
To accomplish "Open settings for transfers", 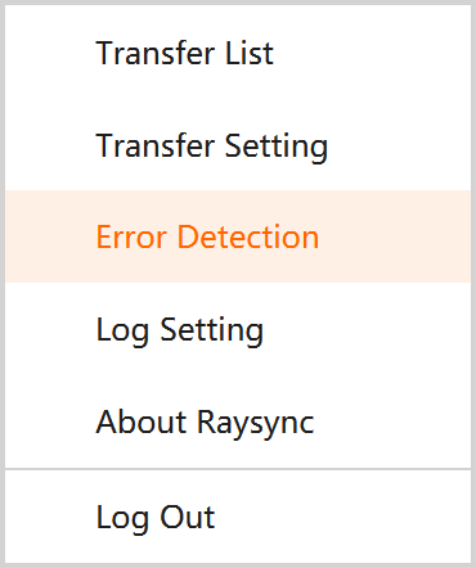I will click(238, 145).
